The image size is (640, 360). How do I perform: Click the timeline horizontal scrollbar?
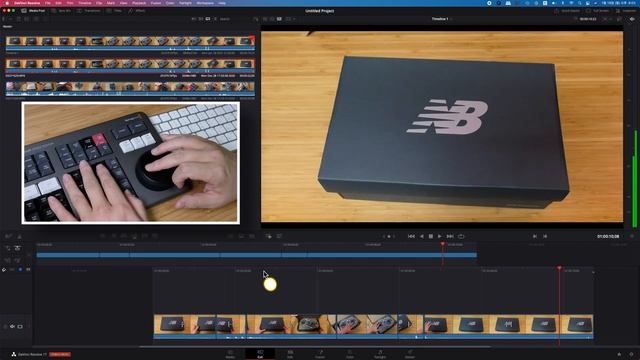pyautogui.click(x=314, y=347)
